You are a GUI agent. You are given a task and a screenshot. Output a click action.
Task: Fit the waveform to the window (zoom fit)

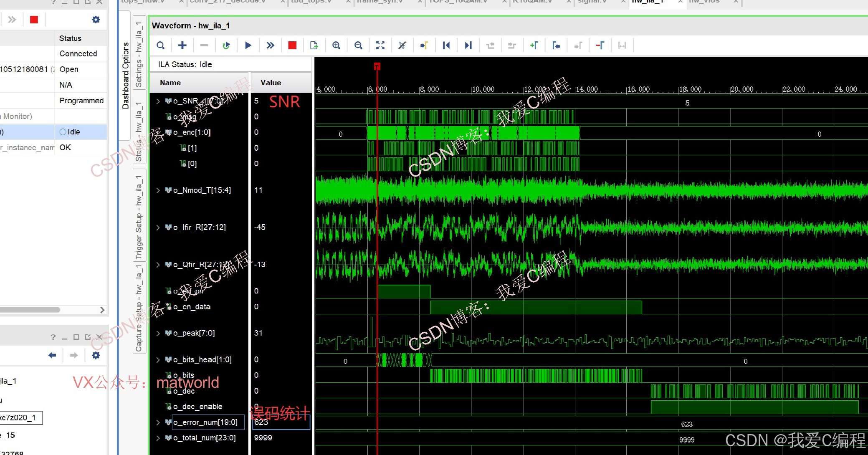click(x=380, y=45)
